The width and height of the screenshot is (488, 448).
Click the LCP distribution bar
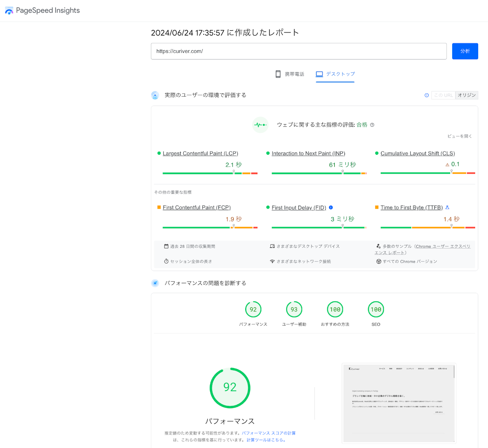pos(210,173)
